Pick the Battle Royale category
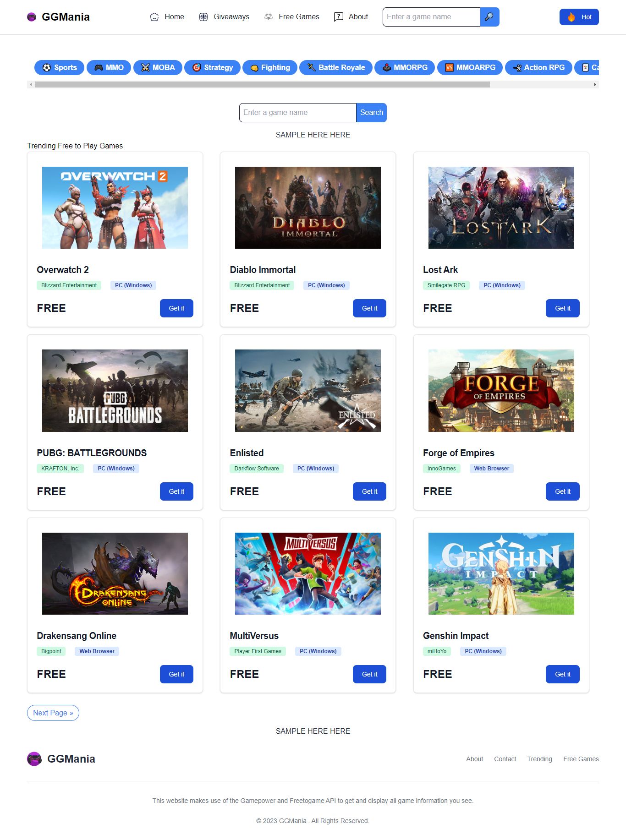Image resolution: width=626 pixels, height=840 pixels. pyautogui.click(x=336, y=67)
